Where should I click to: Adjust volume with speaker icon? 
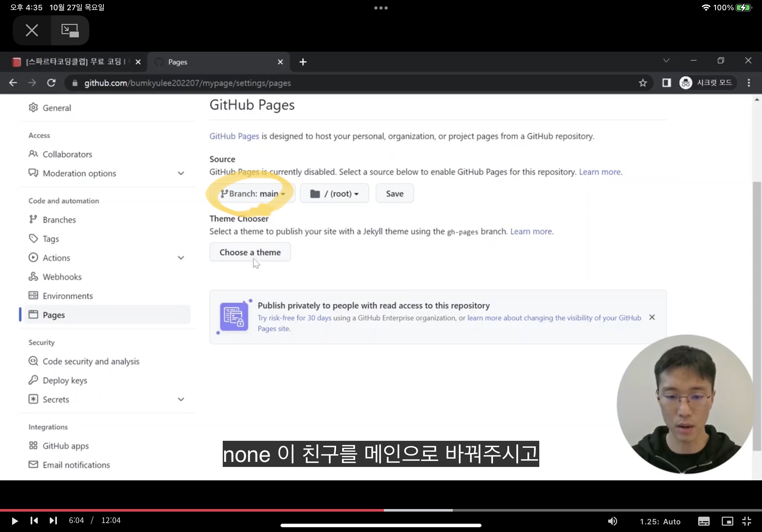[x=612, y=521]
